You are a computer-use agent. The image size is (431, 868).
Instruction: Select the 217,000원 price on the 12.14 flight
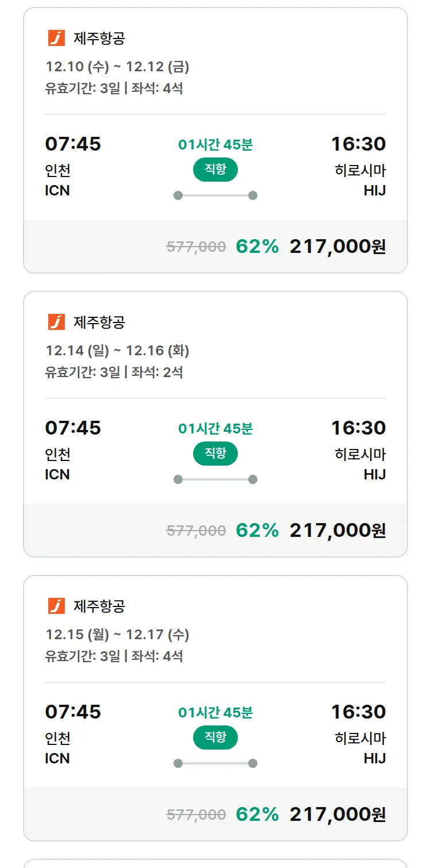[337, 531]
